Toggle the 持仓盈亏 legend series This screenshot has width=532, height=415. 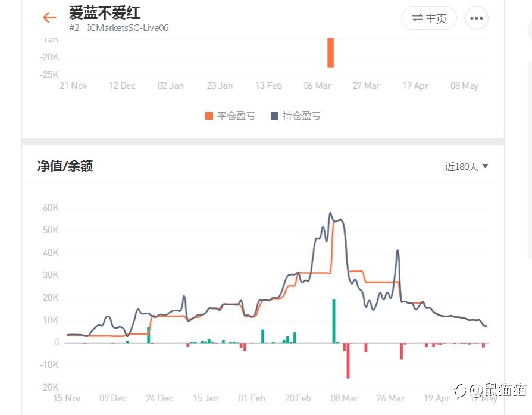coord(296,116)
